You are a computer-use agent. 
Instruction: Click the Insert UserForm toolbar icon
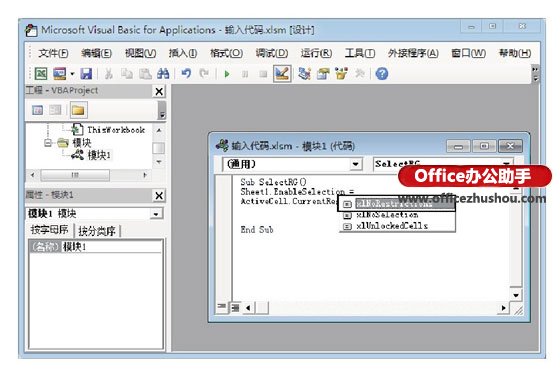click(60, 74)
